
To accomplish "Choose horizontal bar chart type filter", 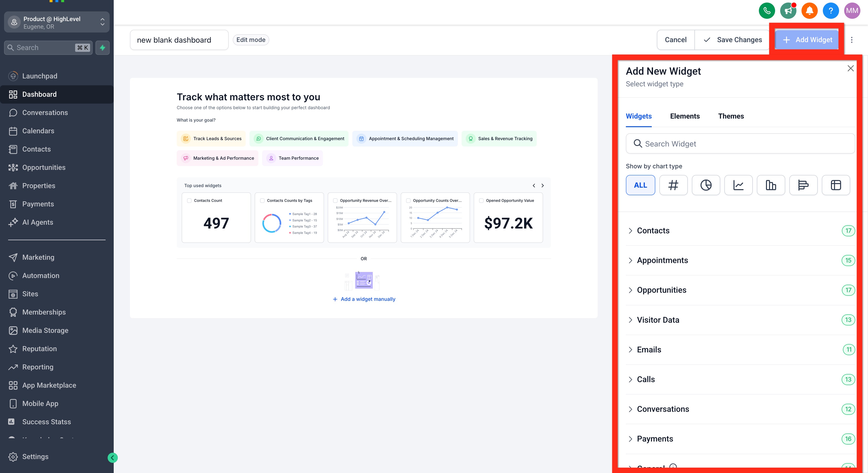I will tap(803, 185).
